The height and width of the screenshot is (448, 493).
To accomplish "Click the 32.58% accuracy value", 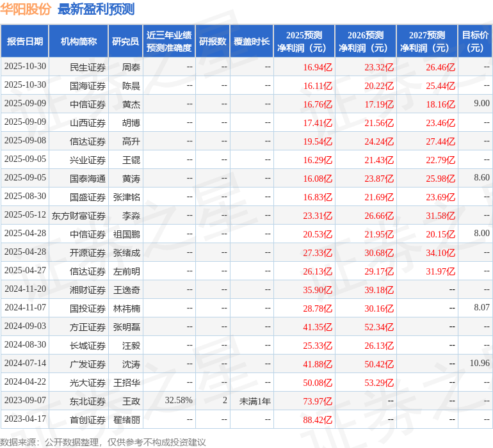I will pos(179,401).
